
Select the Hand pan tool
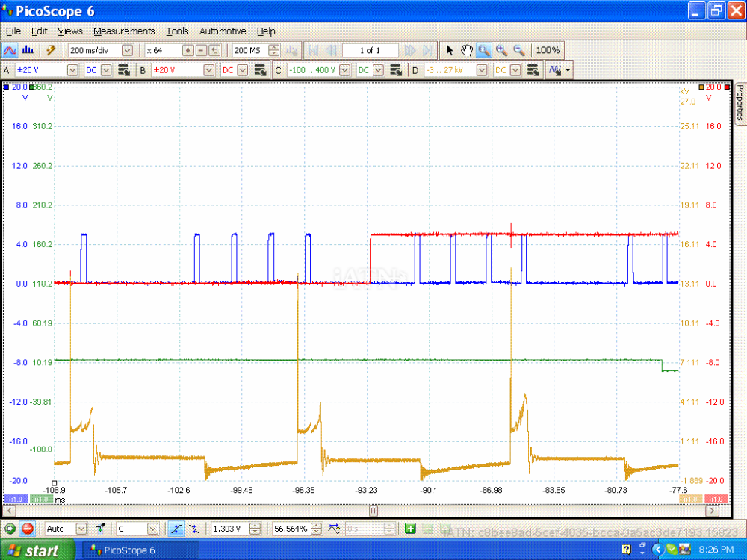467,50
